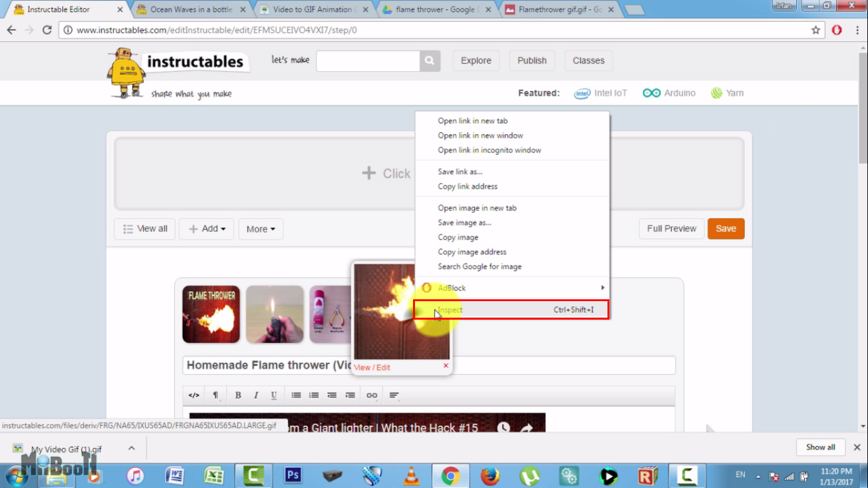The image size is (868, 488).
Task: Indent the text in the editor
Action: click(350, 395)
